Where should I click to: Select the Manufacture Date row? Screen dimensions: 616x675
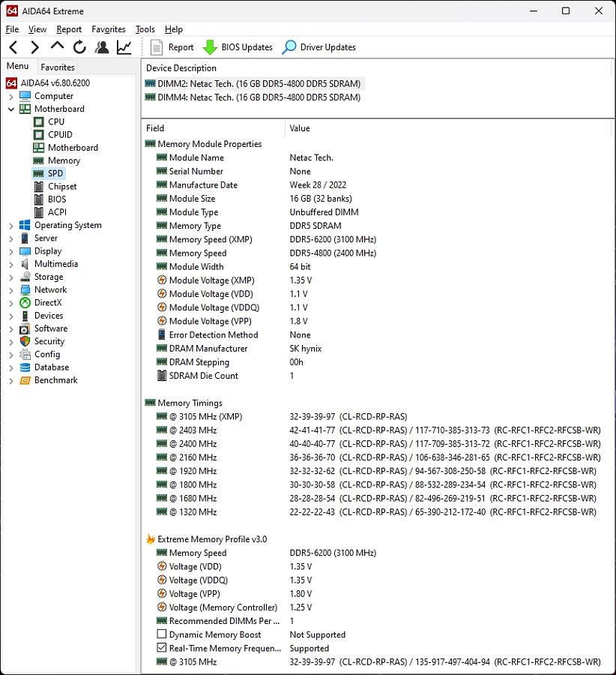pos(377,184)
